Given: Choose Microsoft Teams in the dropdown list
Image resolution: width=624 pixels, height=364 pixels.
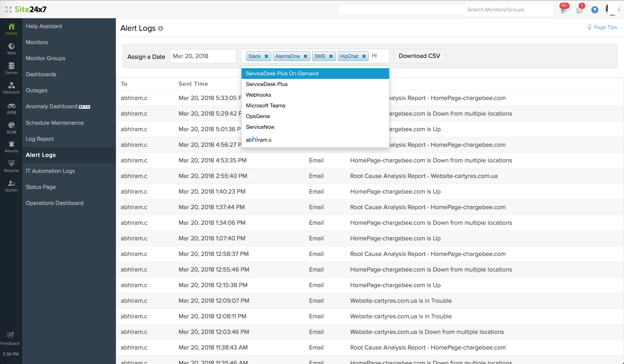Looking at the screenshot, I should (265, 105).
